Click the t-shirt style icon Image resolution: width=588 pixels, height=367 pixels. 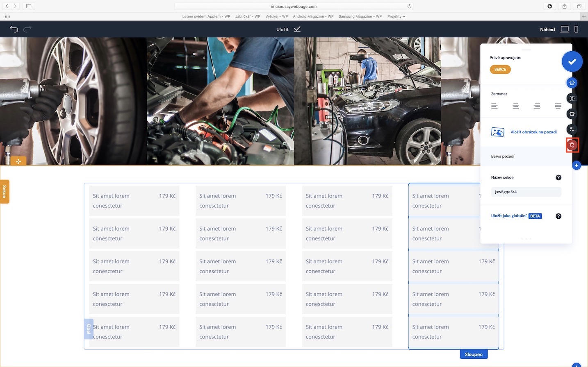(x=572, y=114)
